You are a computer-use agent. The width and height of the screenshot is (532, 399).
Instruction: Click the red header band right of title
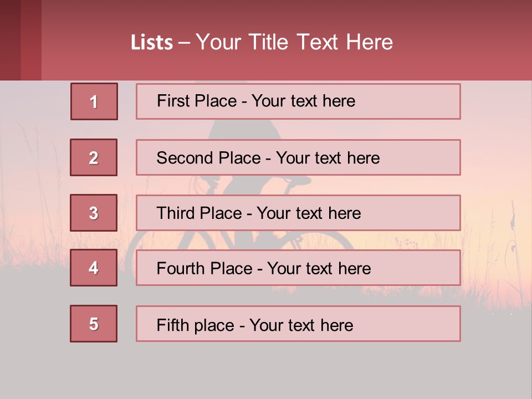(x=465, y=42)
